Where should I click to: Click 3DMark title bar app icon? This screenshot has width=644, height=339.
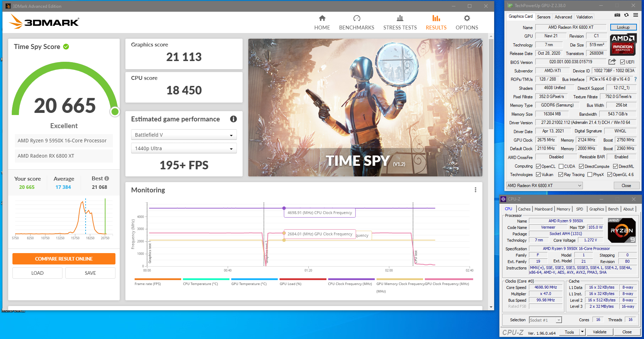(x=8, y=6)
